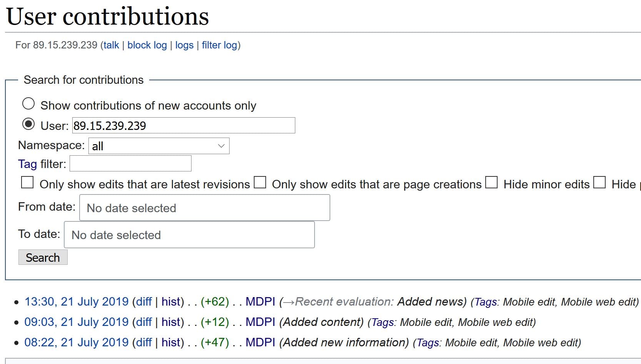Select 'Show contributions of new accounts only' radio
641x364 pixels.
point(28,104)
